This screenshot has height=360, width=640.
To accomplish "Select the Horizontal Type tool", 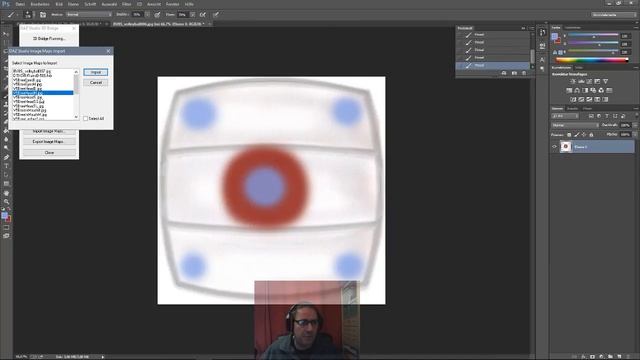I will (6, 166).
